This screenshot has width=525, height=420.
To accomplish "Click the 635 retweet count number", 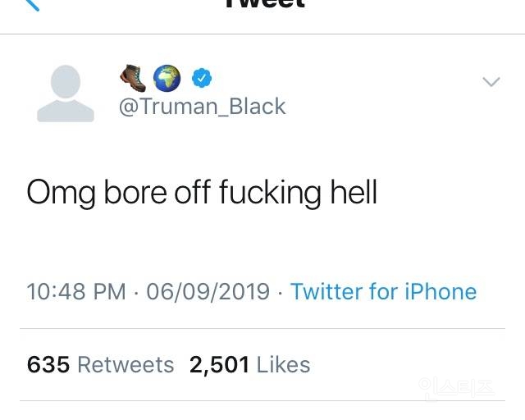I will pyautogui.click(x=48, y=364).
